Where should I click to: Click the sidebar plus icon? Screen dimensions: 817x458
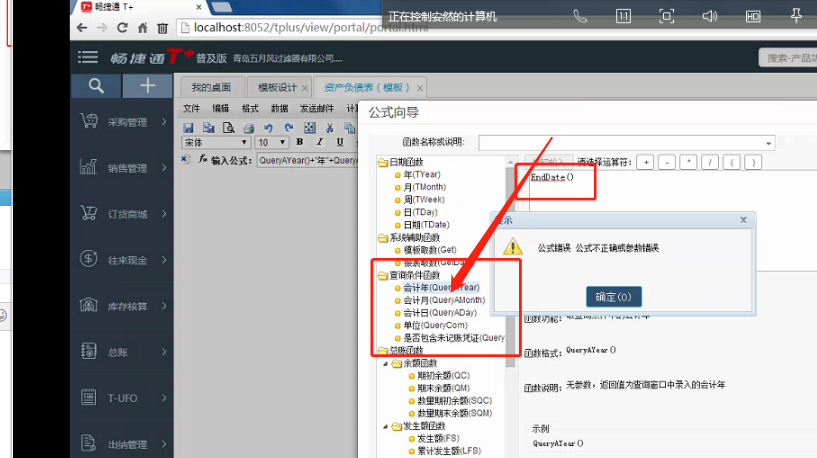[x=147, y=85]
